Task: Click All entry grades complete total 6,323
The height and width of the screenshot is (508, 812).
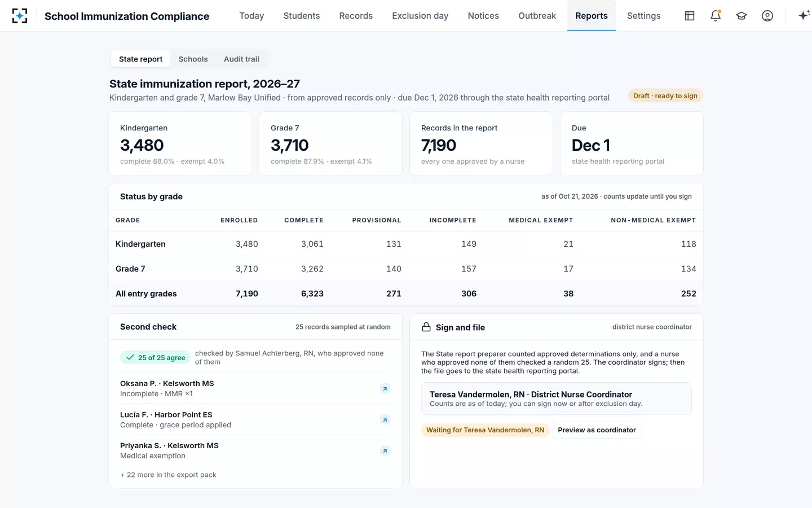Action: (x=312, y=294)
